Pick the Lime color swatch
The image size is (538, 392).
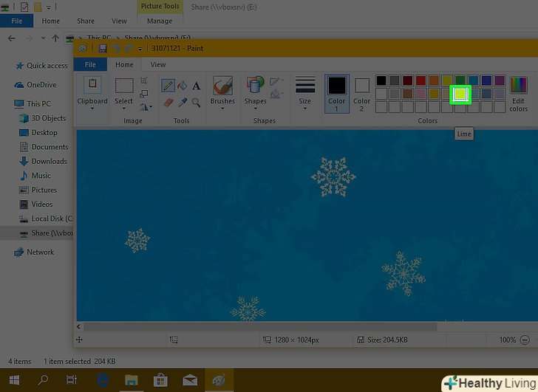(460, 94)
